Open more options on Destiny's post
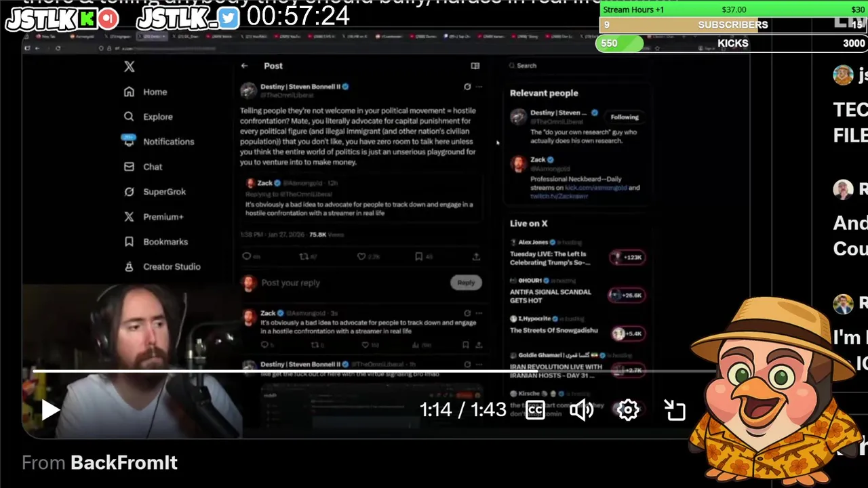This screenshot has height=488, width=868. pos(479,87)
